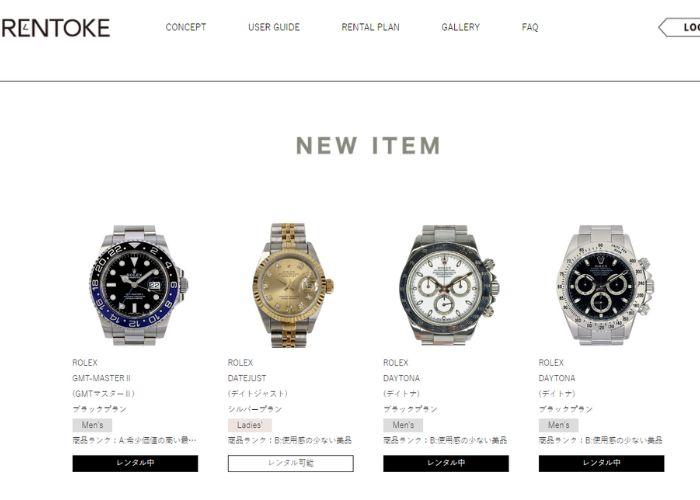Click the LOGIN button at top right
The height and width of the screenshot is (500, 700).
pos(679,27)
